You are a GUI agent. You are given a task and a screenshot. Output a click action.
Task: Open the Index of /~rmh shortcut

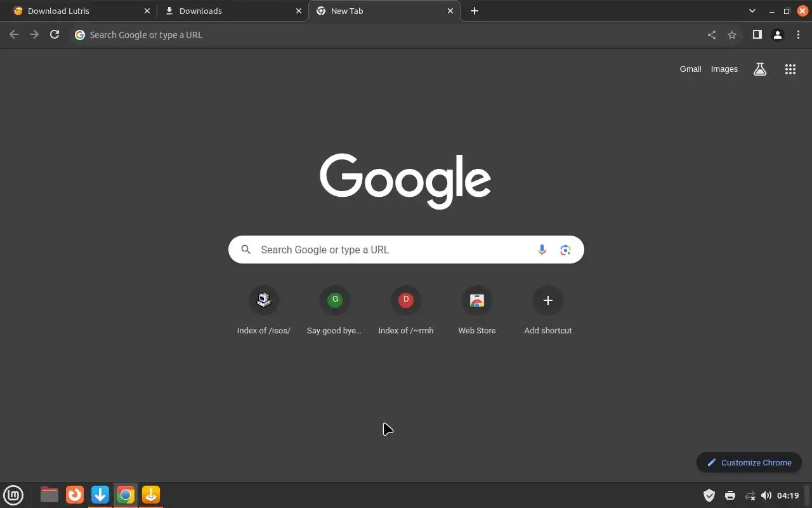click(406, 311)
